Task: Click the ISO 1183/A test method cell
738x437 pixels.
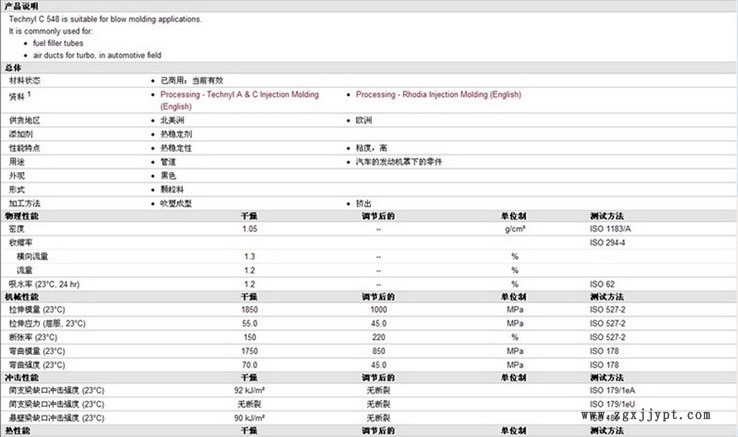Action: tap(611, 229)
